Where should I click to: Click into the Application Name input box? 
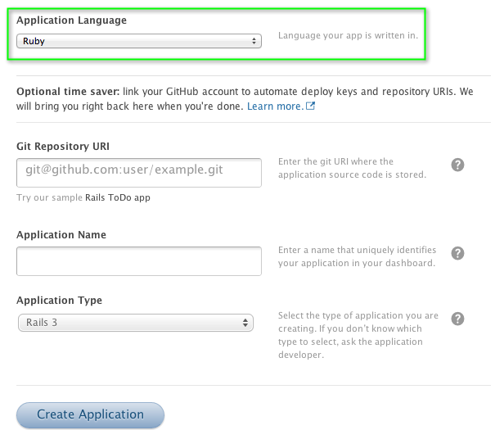tap(138, 261)
